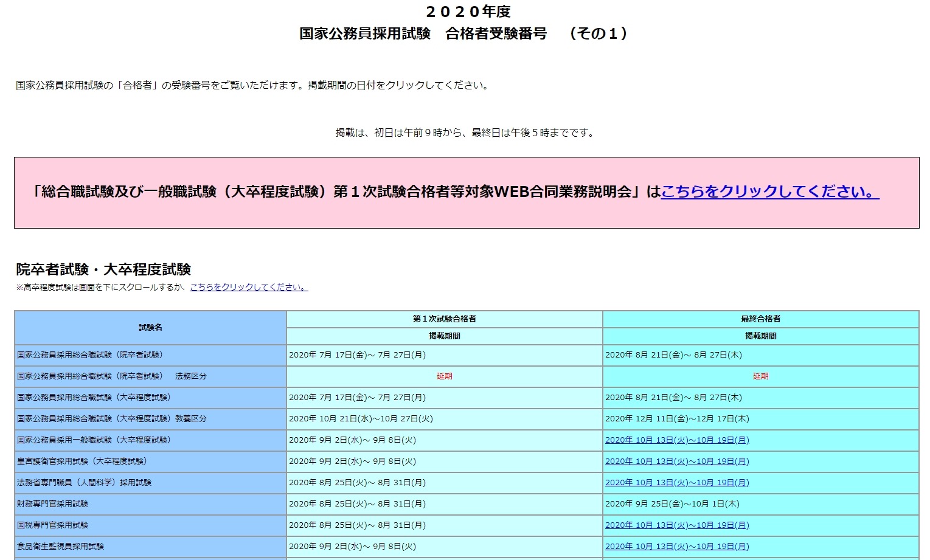Follow the 高卒程度試験 'こちらをクリックしてください' link

247,288
